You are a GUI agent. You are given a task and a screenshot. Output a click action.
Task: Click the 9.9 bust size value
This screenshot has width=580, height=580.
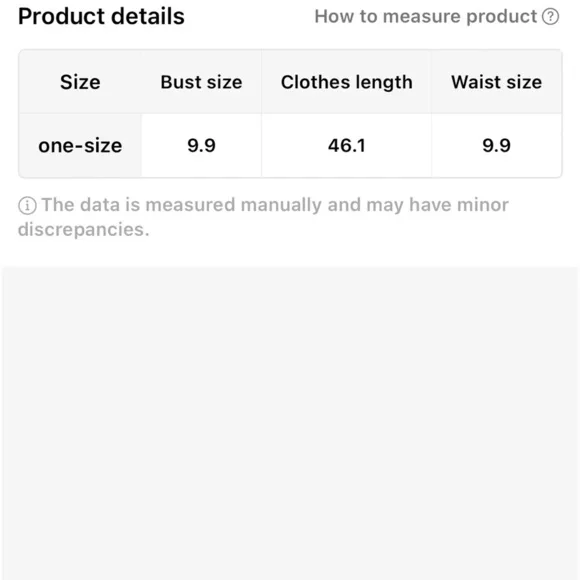[201, 145]
